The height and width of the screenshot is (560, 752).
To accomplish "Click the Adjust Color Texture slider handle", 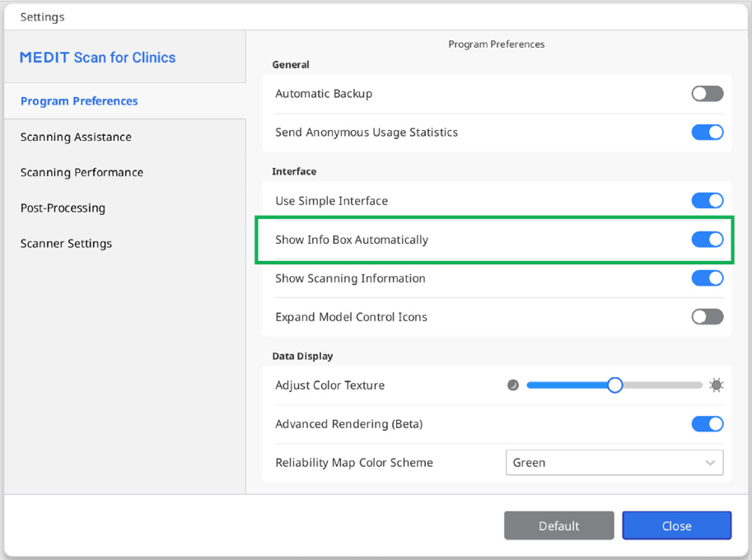I will click(x=614, y=385).
